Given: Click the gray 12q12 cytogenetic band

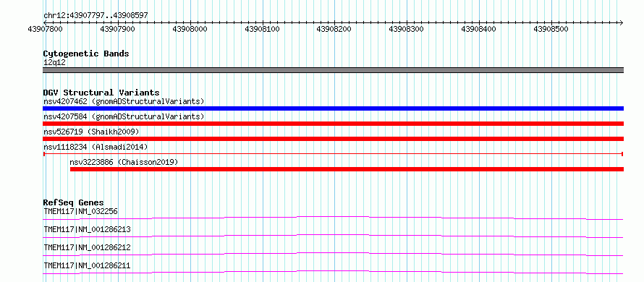Looking at the screenshot, I should click(x=333, y=70).
